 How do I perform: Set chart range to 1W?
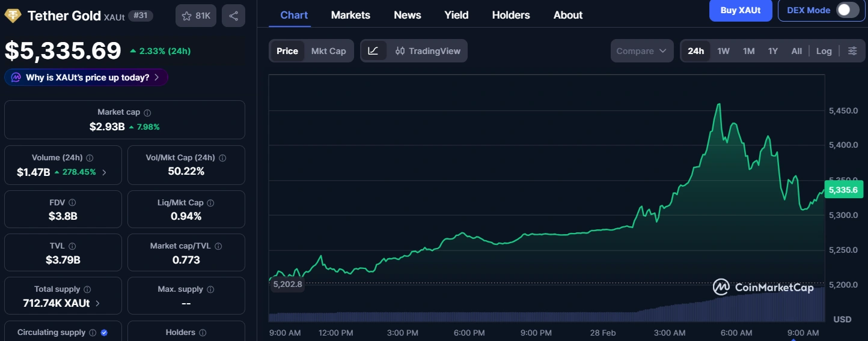point(724,51)
